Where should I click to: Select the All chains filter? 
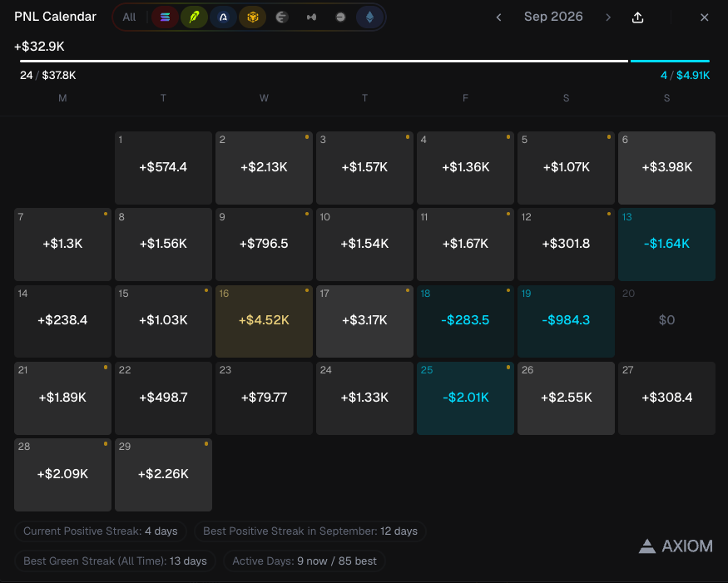click(129, 17)
